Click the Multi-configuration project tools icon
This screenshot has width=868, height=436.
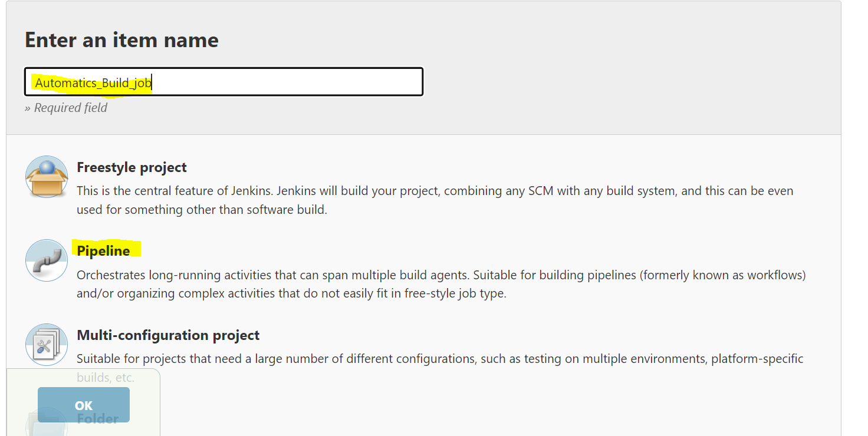click(47, 345)
